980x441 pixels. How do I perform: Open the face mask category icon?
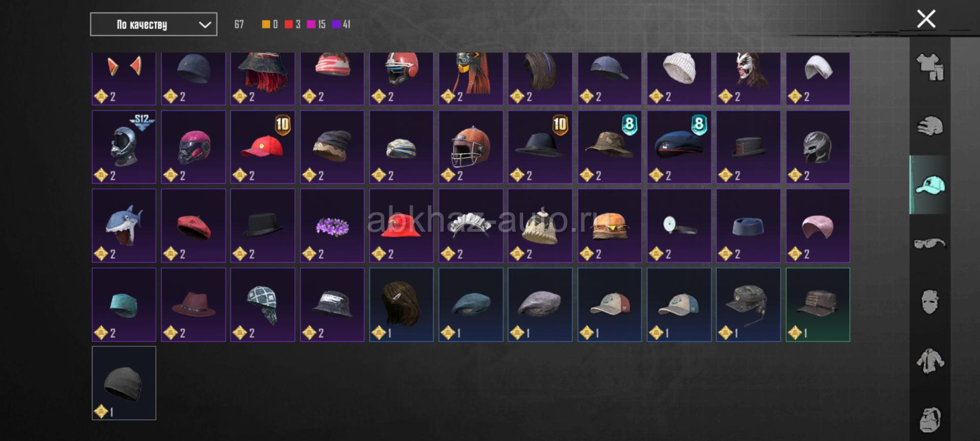[x=930, y=302]
